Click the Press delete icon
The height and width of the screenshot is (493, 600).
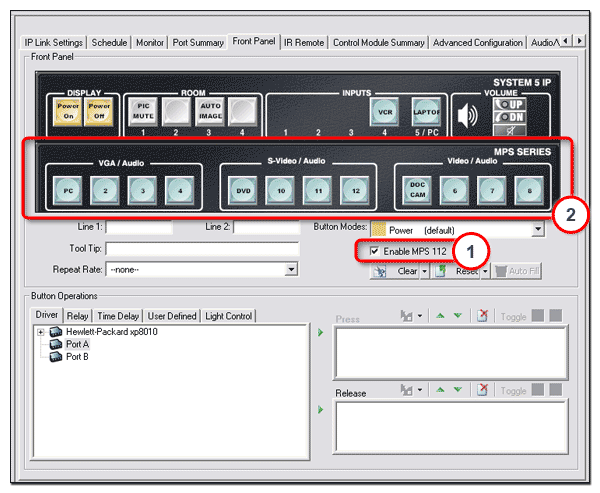[x=483, y=317]
